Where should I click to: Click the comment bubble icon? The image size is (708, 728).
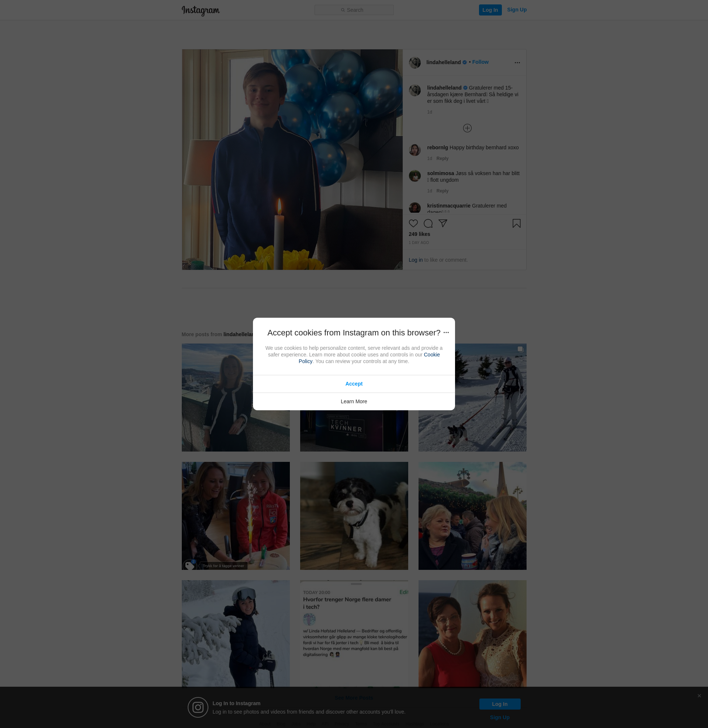click(x=428, y=223)
